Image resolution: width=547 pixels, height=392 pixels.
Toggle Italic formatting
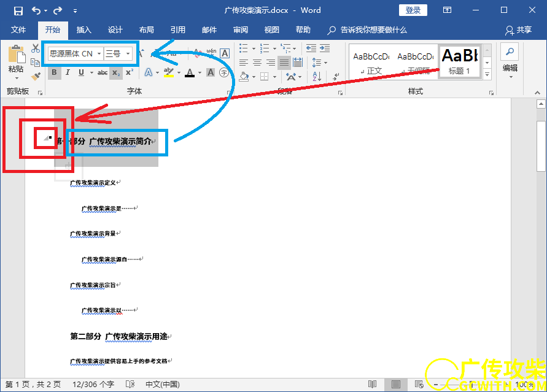pos(68,73)
